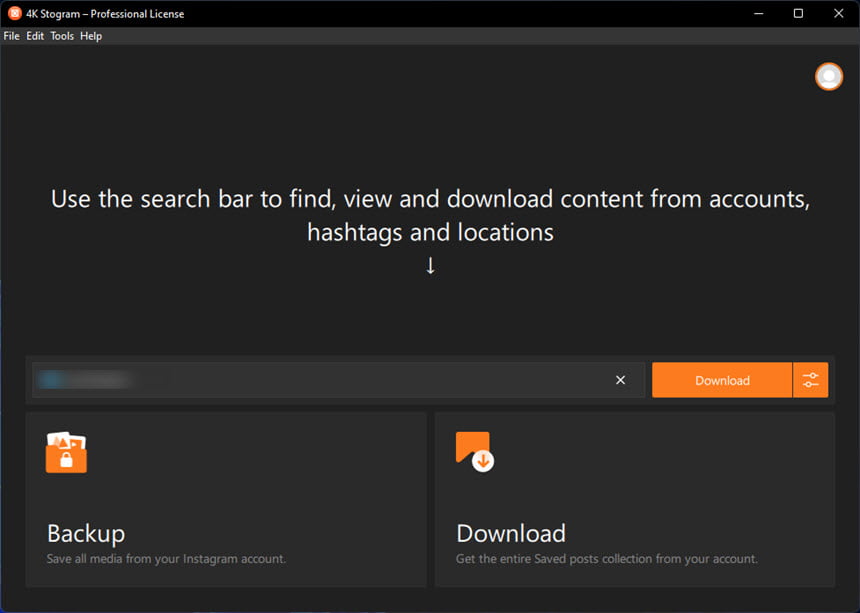The width and height of the screenshot is (860, 613).
Task: Click the Backup locked folder icon
Action: 66,452
